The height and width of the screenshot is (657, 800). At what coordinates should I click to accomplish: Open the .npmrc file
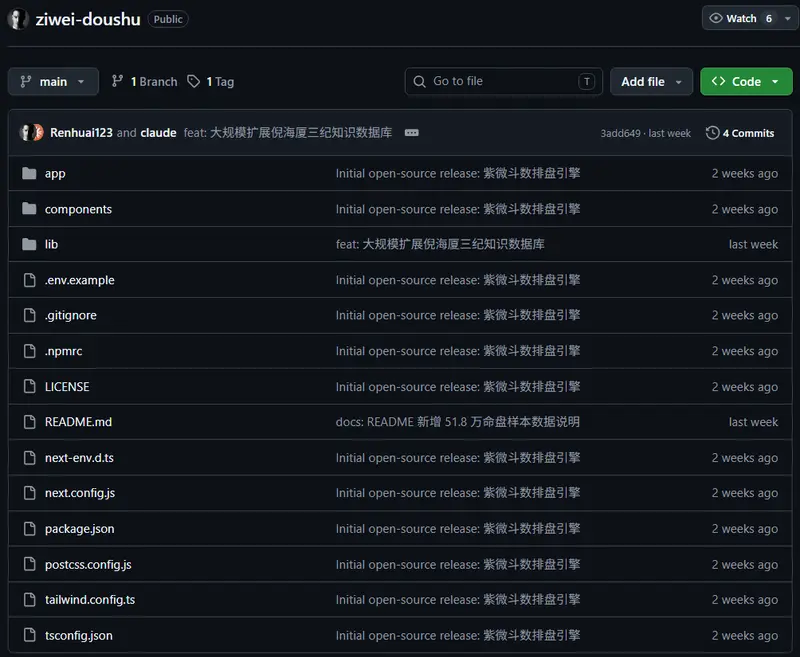pos(63,351)
